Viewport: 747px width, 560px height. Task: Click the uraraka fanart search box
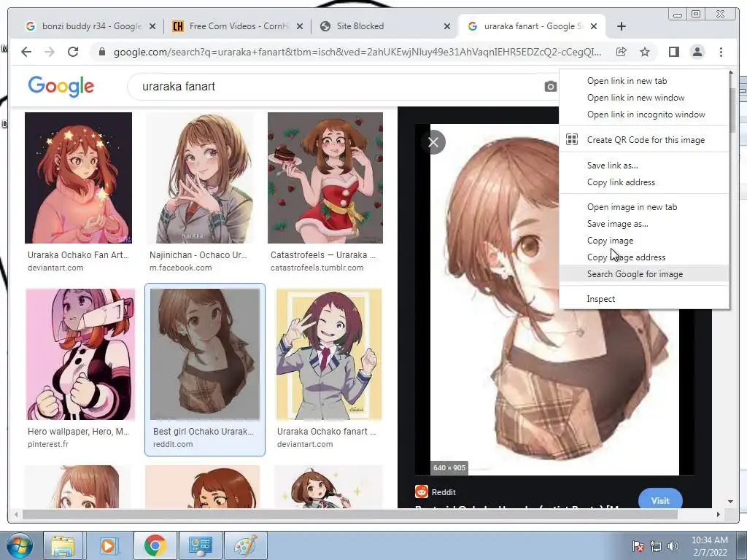(x=333, y=87)
